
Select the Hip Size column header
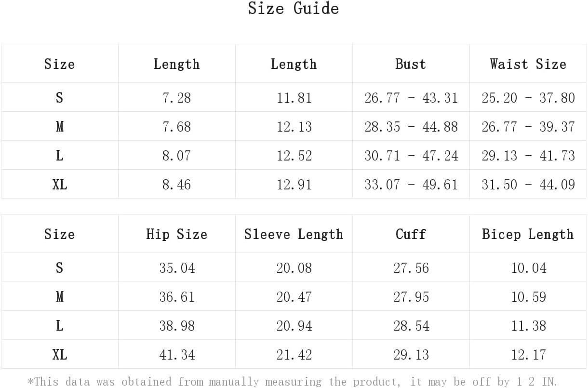[176, 234]
